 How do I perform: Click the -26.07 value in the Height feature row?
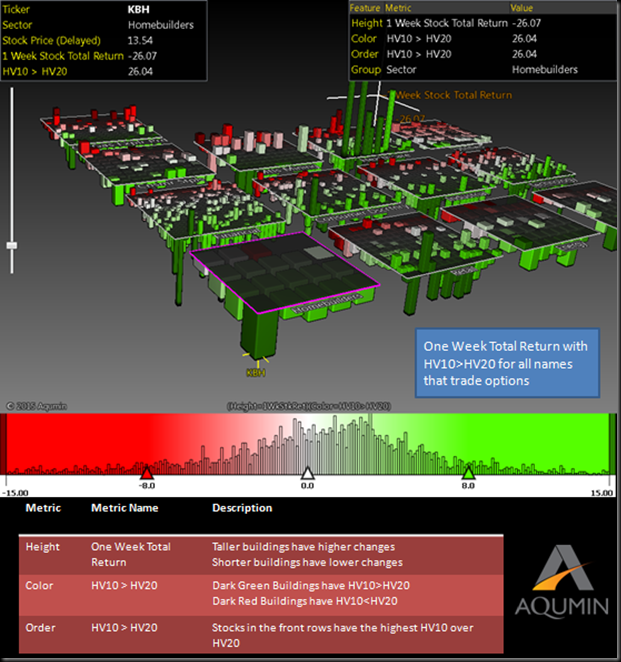point(526,23)
